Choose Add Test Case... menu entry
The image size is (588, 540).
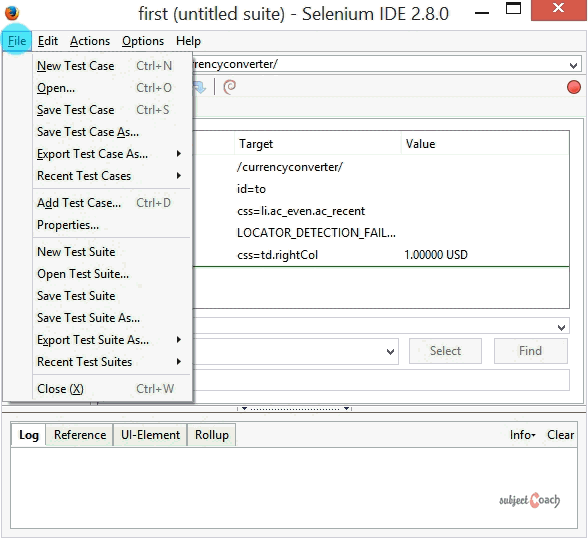[x=112, y=203]
